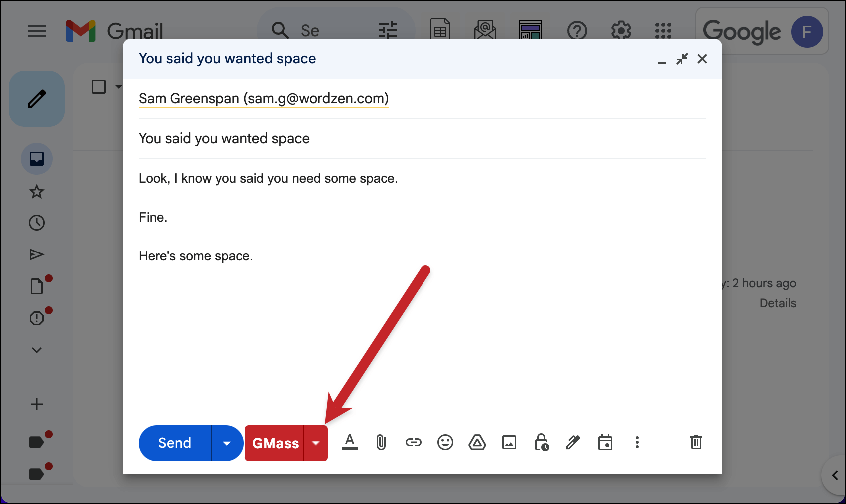Expand More labels chevron in sidebar
Viewport: 846px width, 504px height.
click(x=37, y=350)
